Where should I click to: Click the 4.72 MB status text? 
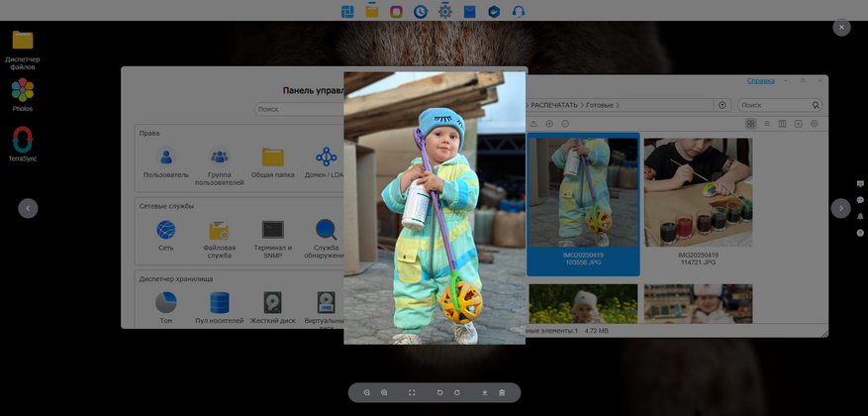tap(596, 331)
